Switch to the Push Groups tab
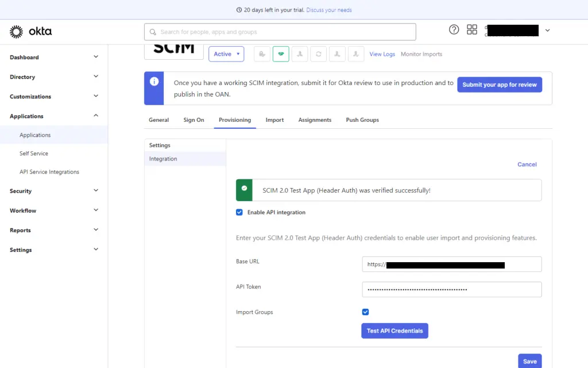This screenshot has height=368, width=588. 362,120
